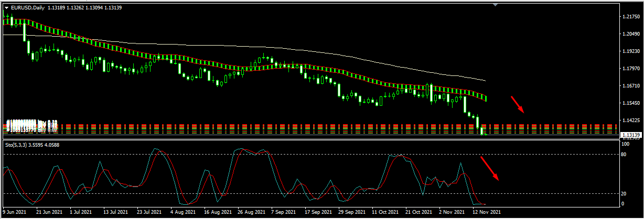The width and height of the screenshot is (644, 219).
Task: Click the 12 Nov 2021 date label
Action: tap(487, 212)
